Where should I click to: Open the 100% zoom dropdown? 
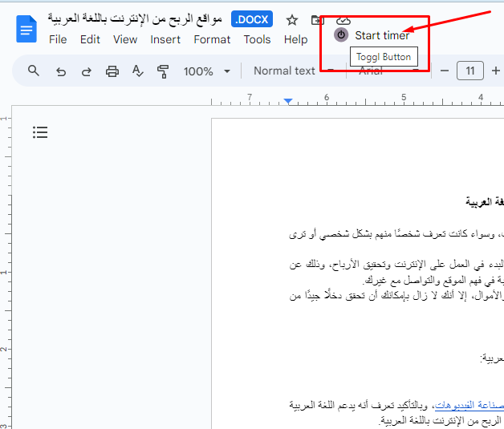click(x=207, y=71)
